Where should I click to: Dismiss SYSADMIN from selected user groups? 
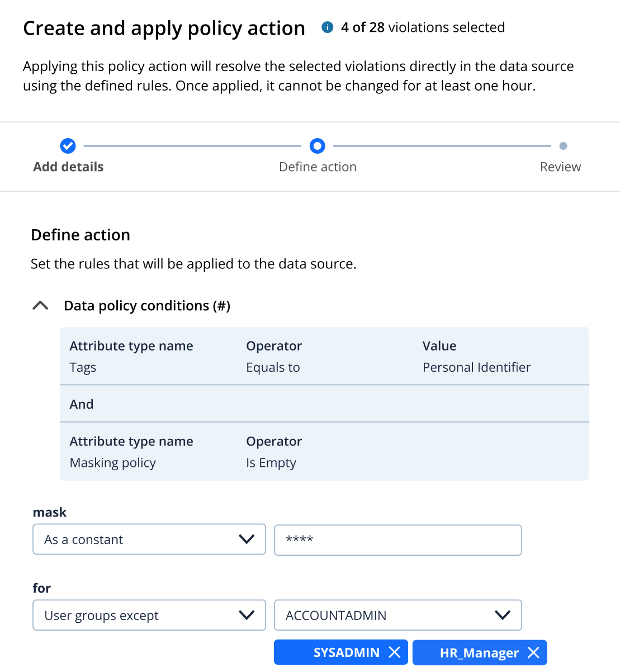coord(395,652)
